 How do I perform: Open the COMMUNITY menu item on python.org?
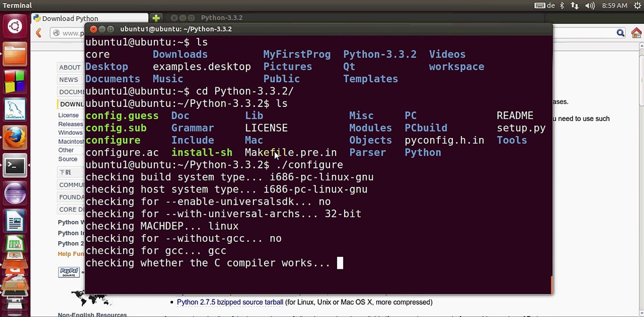(x=71, y=185)
